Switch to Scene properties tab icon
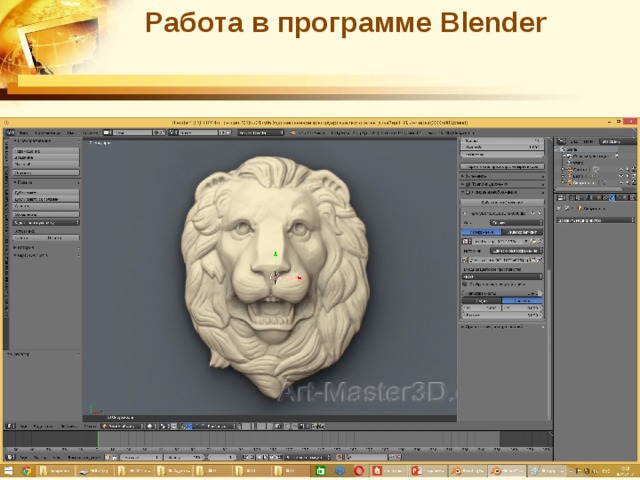640x480 pixels. pyautogui.click(x=584, y=198)
